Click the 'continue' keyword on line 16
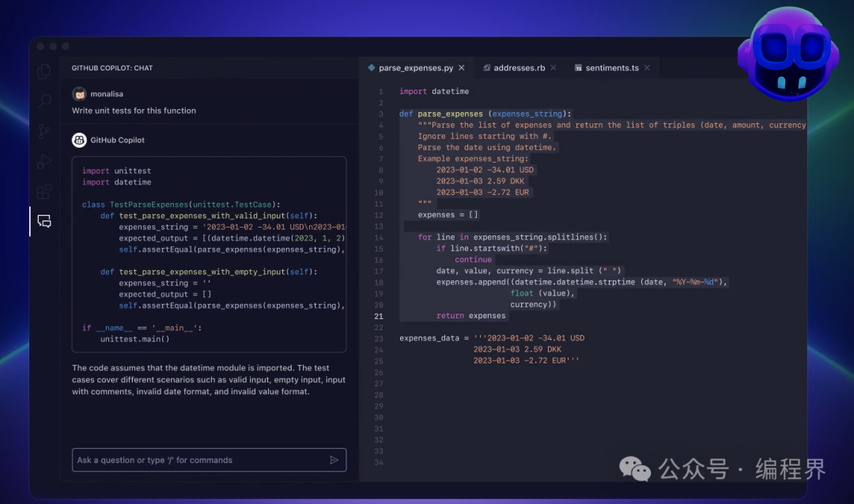The image size is (854, 504). coord(474,260)
